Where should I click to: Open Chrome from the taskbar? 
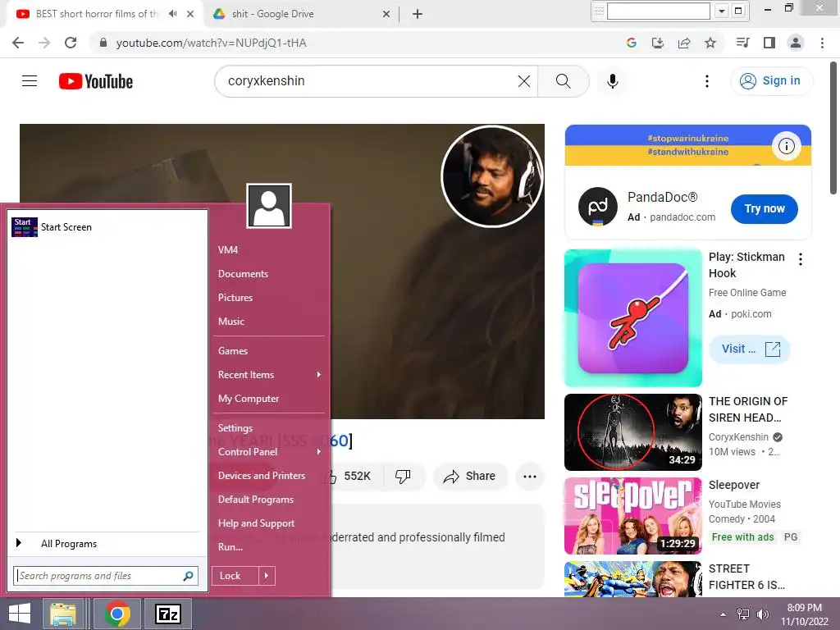click(117, 614)
